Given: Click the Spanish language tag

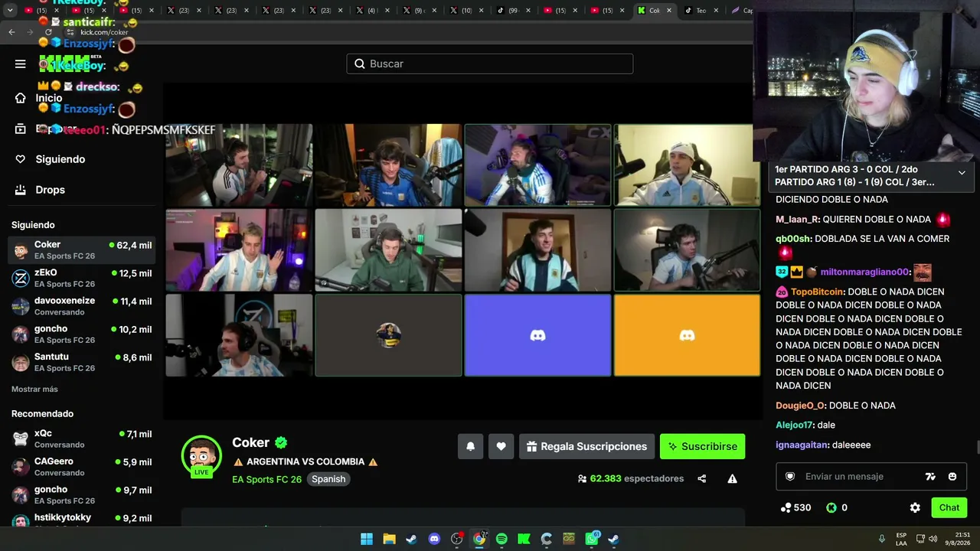Looking at the screenshot, I should [x=328, y=479].
